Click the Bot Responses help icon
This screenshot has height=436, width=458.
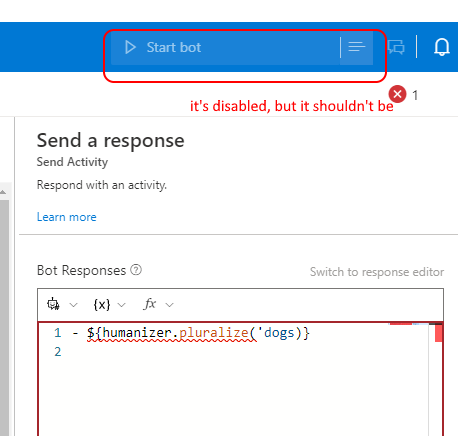coord(136,270)
